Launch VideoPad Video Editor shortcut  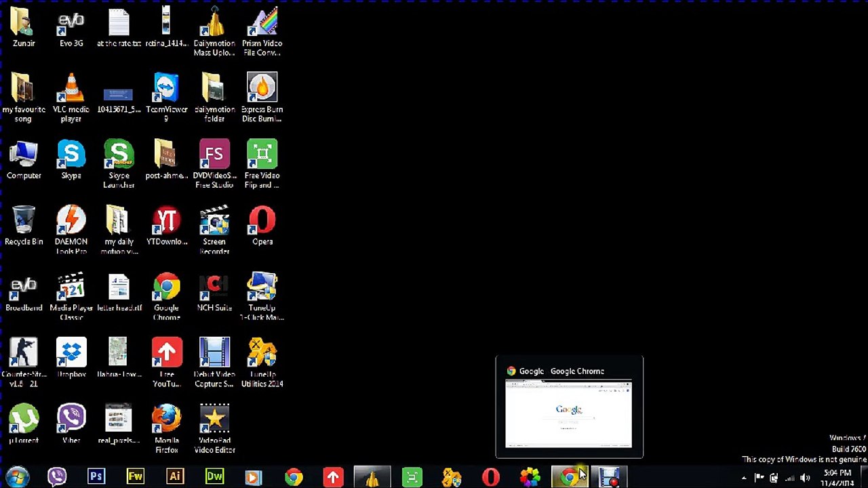214,429
